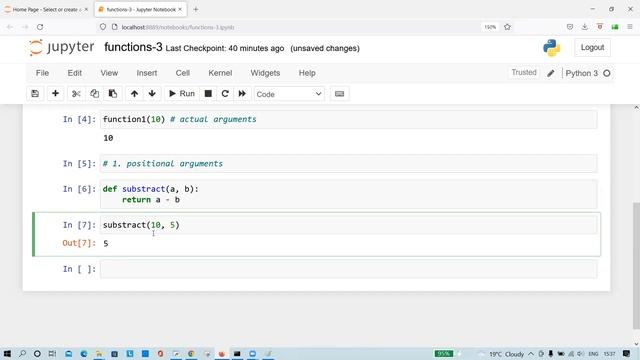640x360 pixels.
Task: Open the Insert menu
Action: 147,73
